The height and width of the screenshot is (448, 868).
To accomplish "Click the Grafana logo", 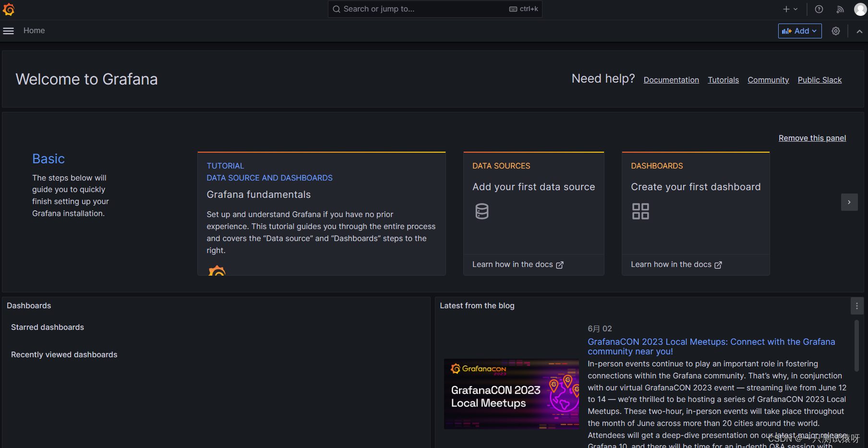I will (9, 9).
